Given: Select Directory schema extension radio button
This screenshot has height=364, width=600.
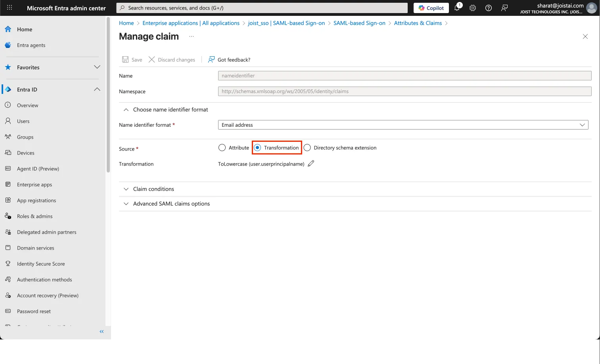Looking at the screenshot, I should point(307,148).
